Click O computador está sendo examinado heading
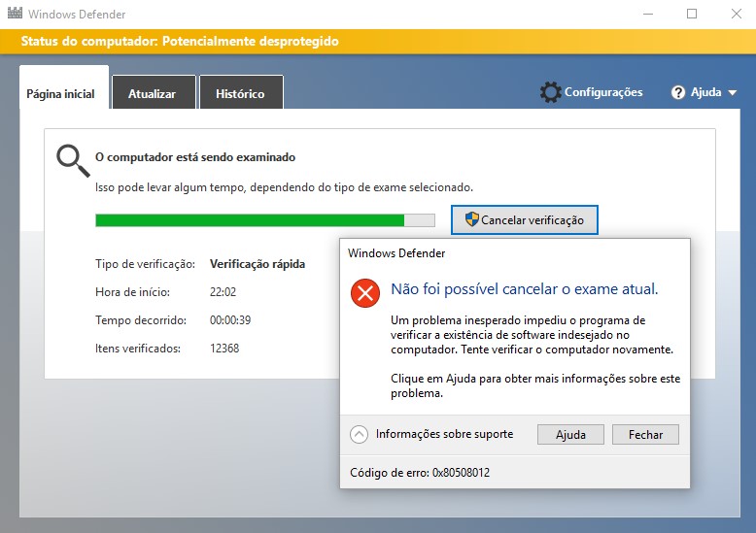 [195, 157]
